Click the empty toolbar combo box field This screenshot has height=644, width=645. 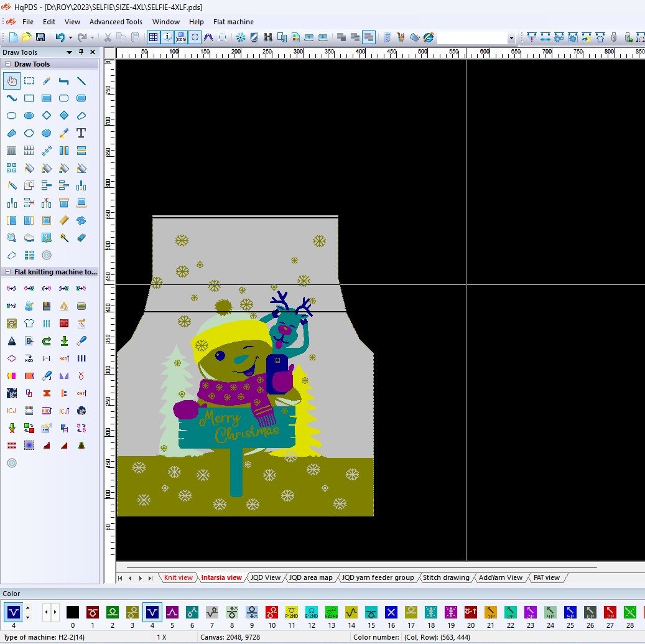coord(472,38)
